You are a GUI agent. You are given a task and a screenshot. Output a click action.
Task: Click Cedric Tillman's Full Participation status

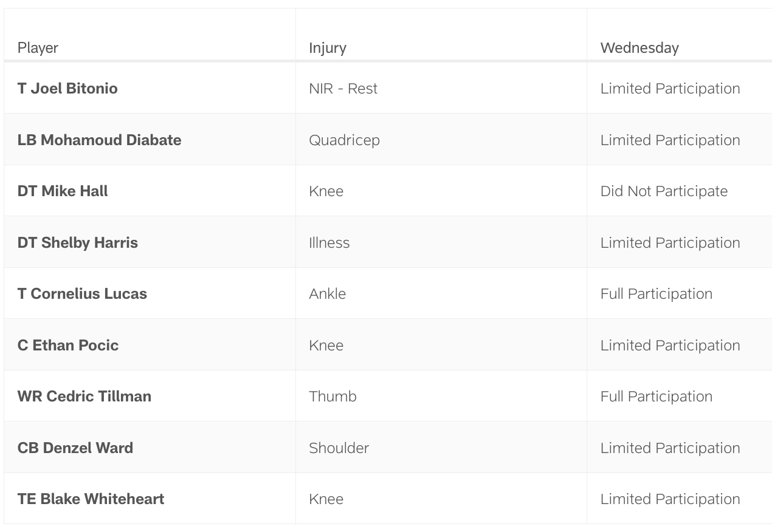[x=656, y=397]
